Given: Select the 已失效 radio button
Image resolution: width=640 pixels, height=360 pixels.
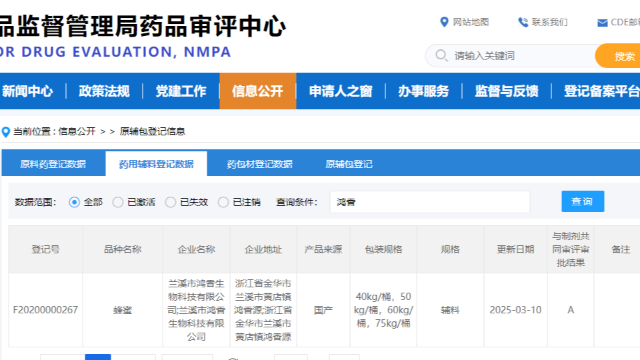Looking at the screenshot, I should coord(171,202).
